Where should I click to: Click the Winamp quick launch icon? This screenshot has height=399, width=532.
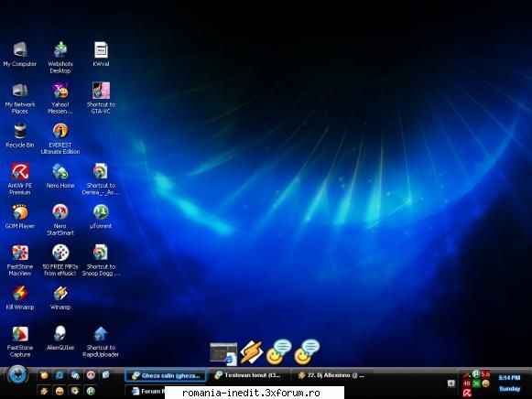[x=44, y=391]
